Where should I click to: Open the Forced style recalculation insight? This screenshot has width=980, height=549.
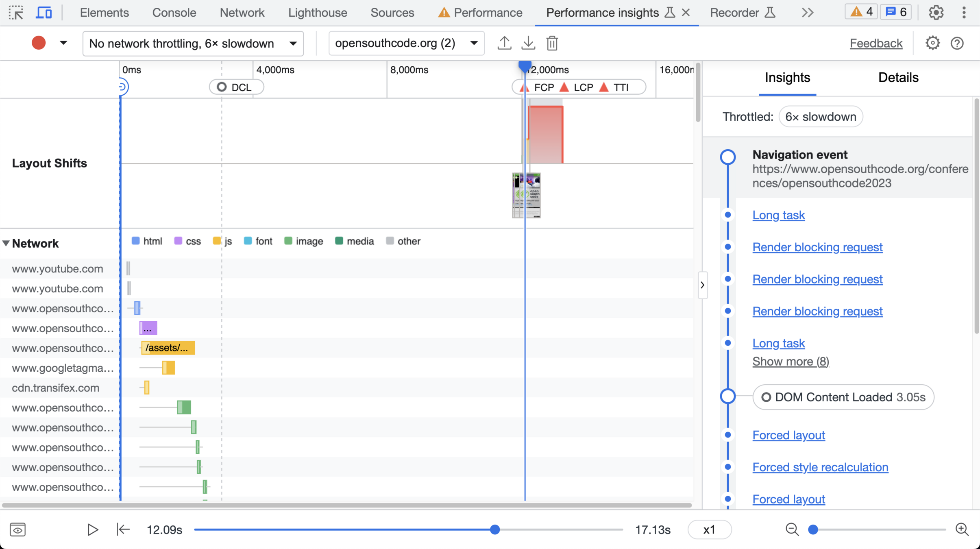(820, 467)
